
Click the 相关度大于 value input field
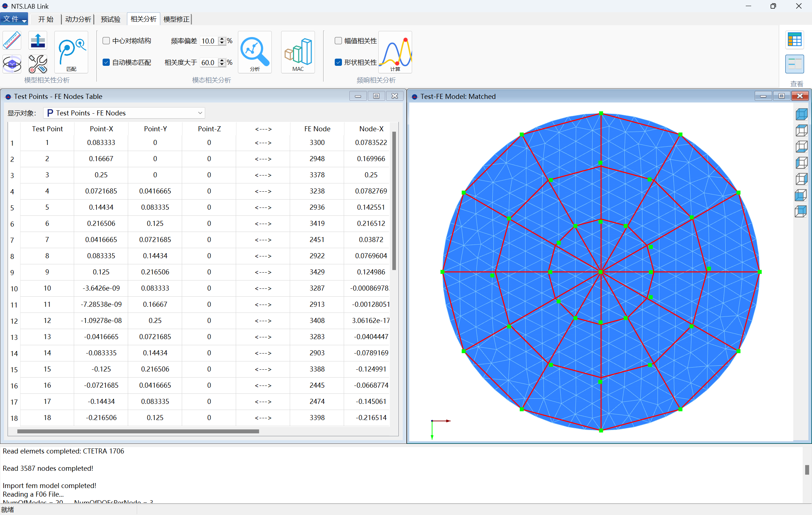pyautogui.click(x=208, y=63)
